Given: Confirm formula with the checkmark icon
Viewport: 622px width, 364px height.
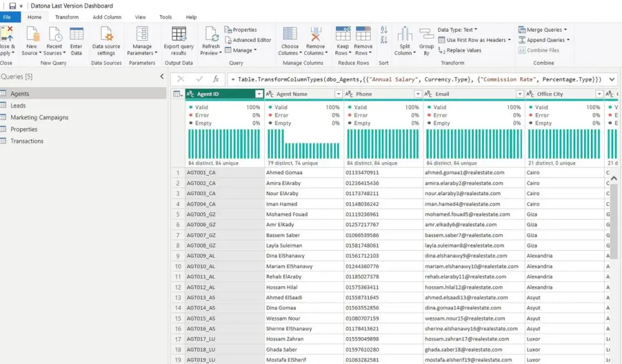Looking at the screenshot, I should [x=199, y=80].
